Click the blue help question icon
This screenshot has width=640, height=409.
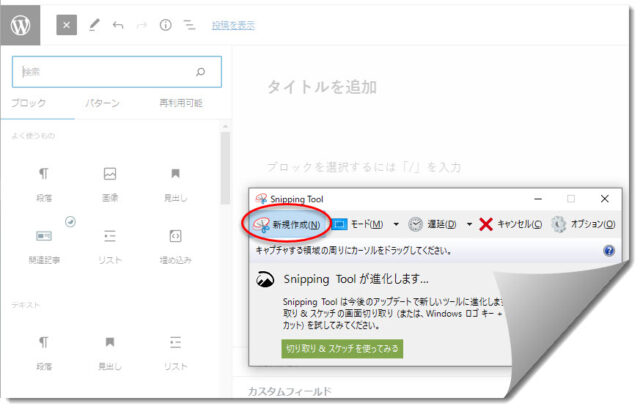pos(609,251)
